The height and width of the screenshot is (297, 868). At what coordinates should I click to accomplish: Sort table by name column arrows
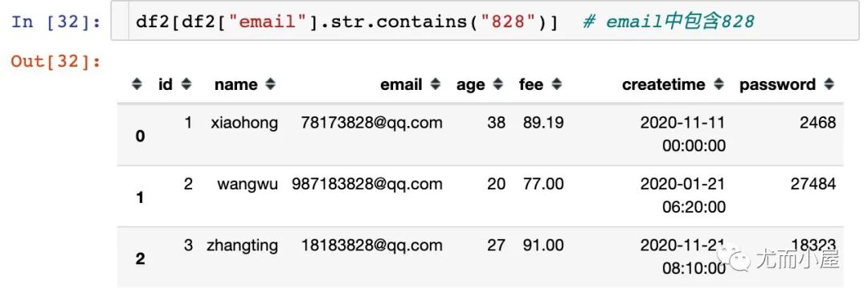(x=270, y=84)
